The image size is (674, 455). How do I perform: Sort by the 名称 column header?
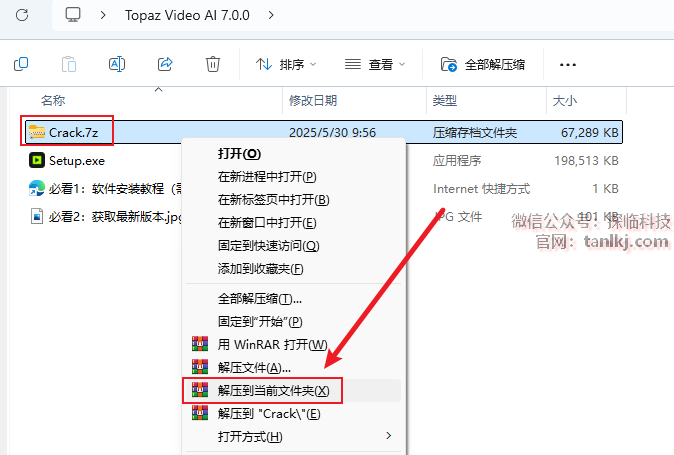click(53, 101)
